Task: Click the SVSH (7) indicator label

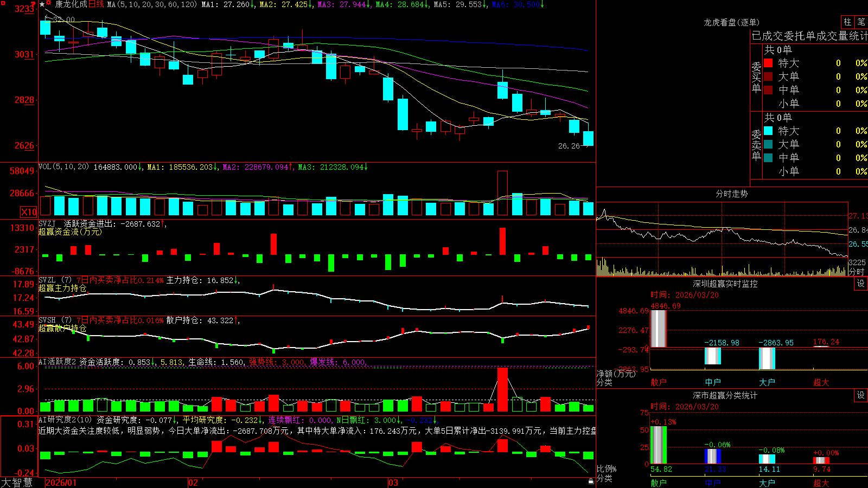Action: 55,320
